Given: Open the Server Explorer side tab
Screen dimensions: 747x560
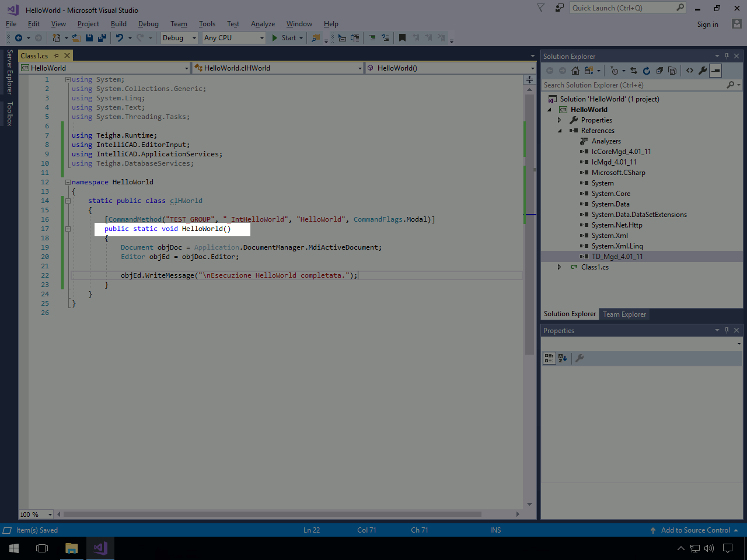Looking at the screenshot, I should pos(9,72).
